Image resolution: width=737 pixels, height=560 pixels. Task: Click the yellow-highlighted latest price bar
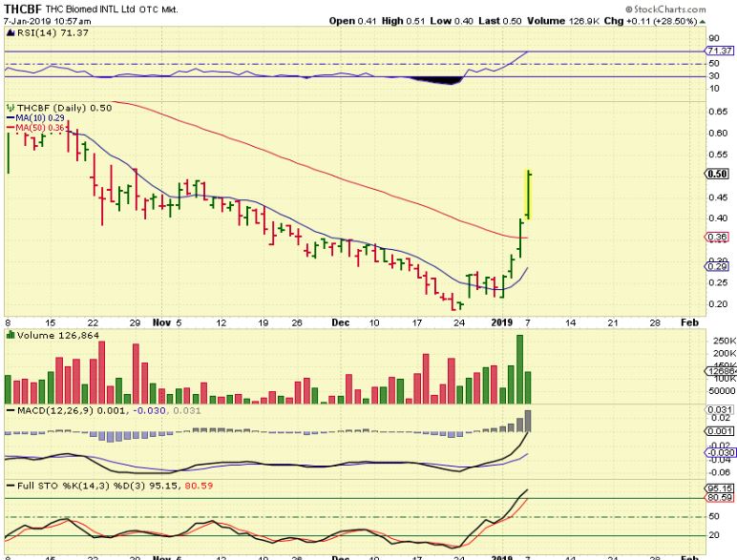click(x=528, y=194)
